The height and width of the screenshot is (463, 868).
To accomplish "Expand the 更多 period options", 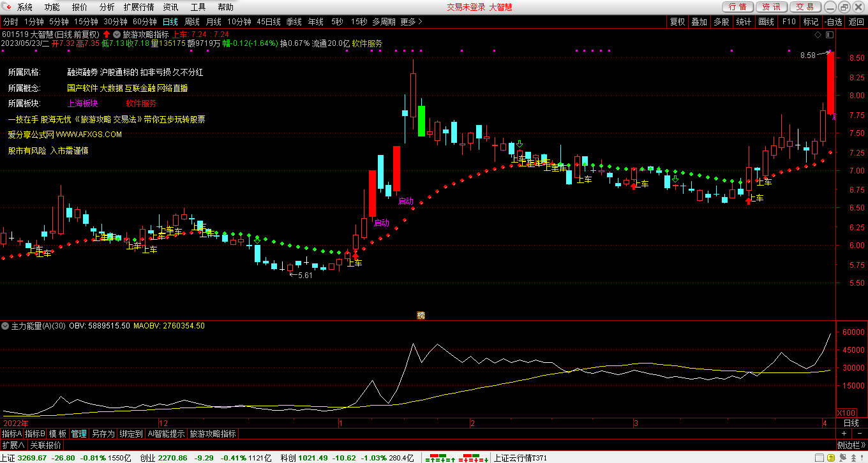I will pyautogui.click(x=412, y=22).
